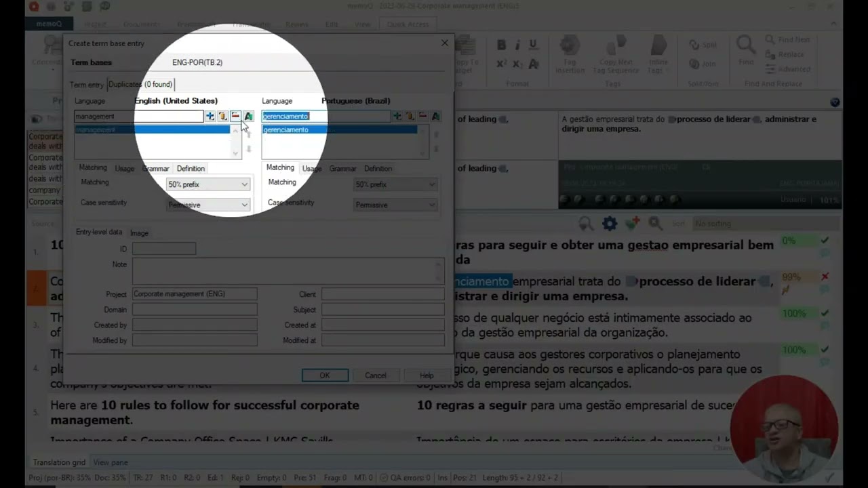Apply superscript formatting from the ribbon
Image resolution: width=868 pixels, height=488 pixels.
(x=501, y=64)
